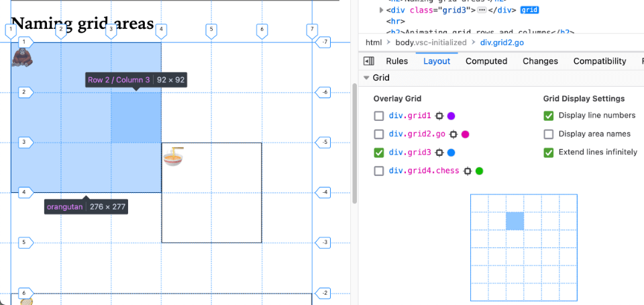
Task: Click the highlight target icon for div.grid3
Action: coord(439,152)
